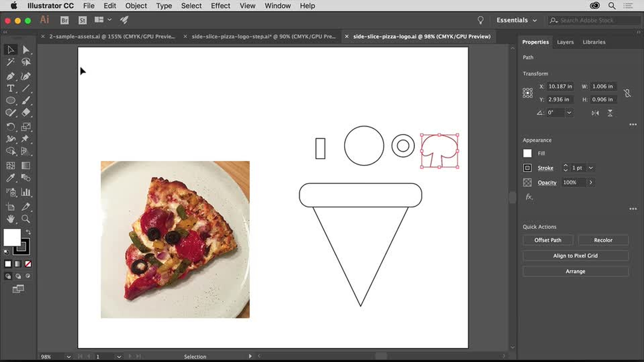644x362 pixels.
Task: Click the Offset Path button
Action: (548, 240)
